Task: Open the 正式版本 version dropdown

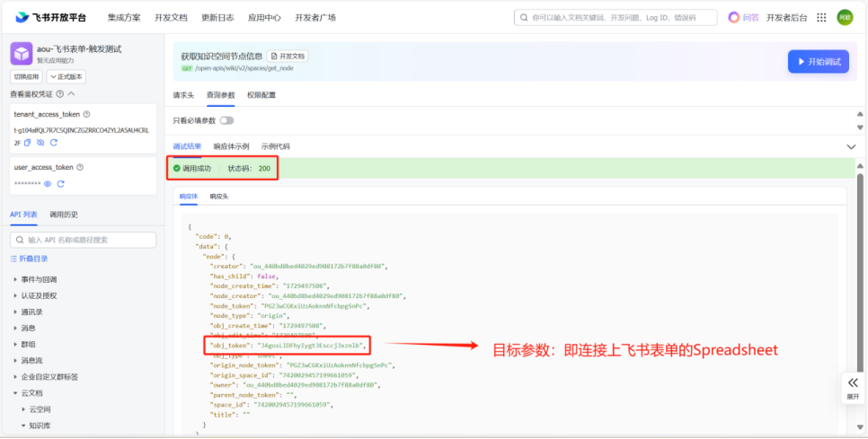Action: 66,77
